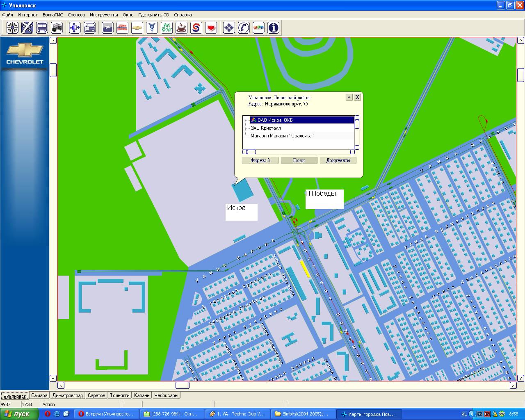
Task: Click the red heart icon
Action: click(211, 27)
